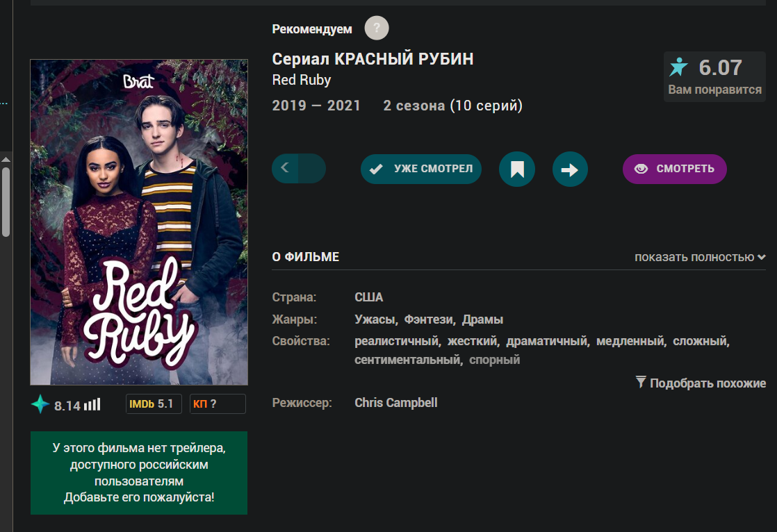The image size is (777, 532).
Task: Click the Red Ruby poster image
Action: coord(139,222)
